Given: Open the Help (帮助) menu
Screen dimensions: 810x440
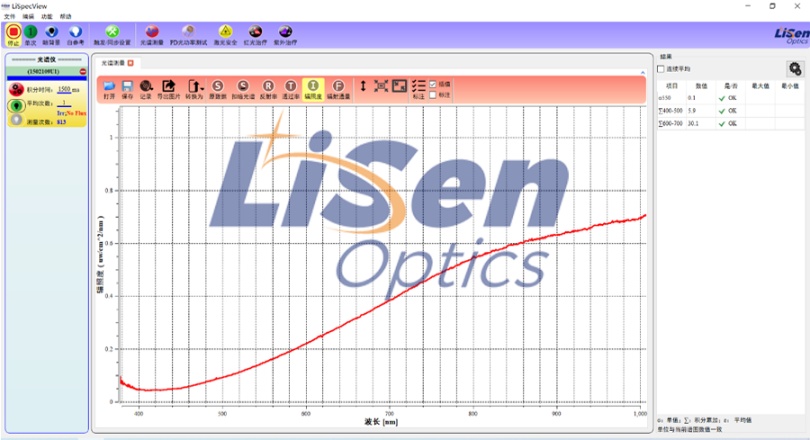Looking at the screenshot, I should pos(66,17).
